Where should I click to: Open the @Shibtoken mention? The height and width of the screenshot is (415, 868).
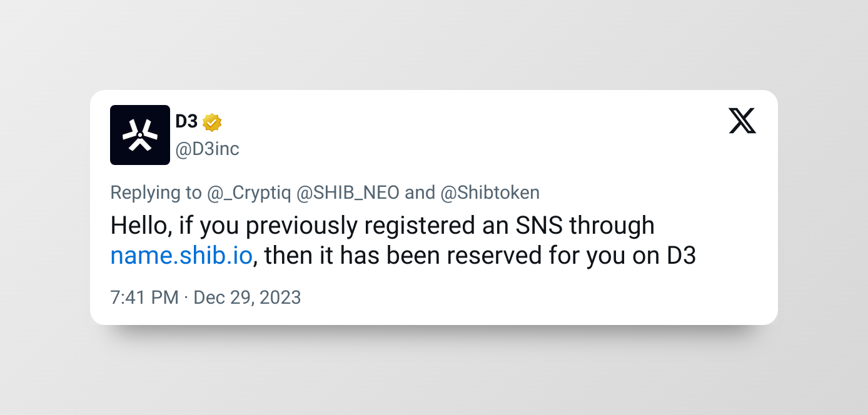point(490,192)
